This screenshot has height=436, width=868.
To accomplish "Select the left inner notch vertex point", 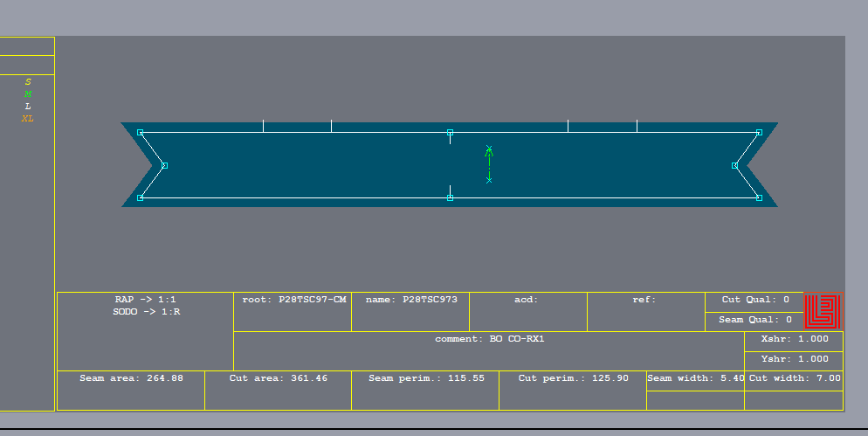I will (164, 166).
